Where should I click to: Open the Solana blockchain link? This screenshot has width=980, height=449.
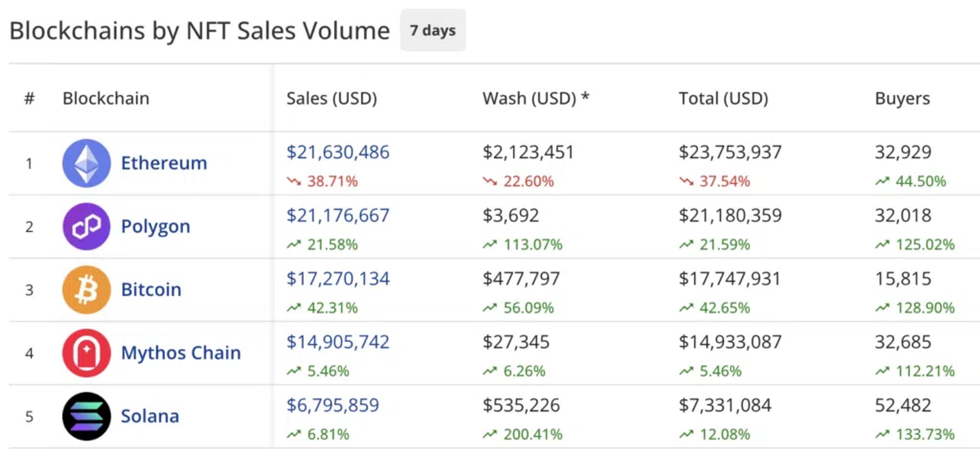click(x=150, y=416)
